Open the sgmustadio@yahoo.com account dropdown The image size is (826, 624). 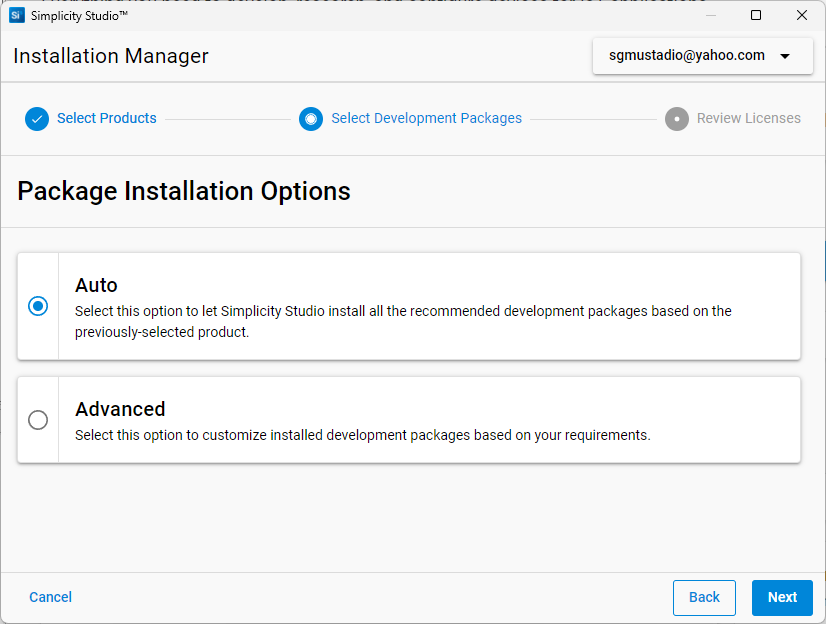pyautogui.click(x=702, y=55)
